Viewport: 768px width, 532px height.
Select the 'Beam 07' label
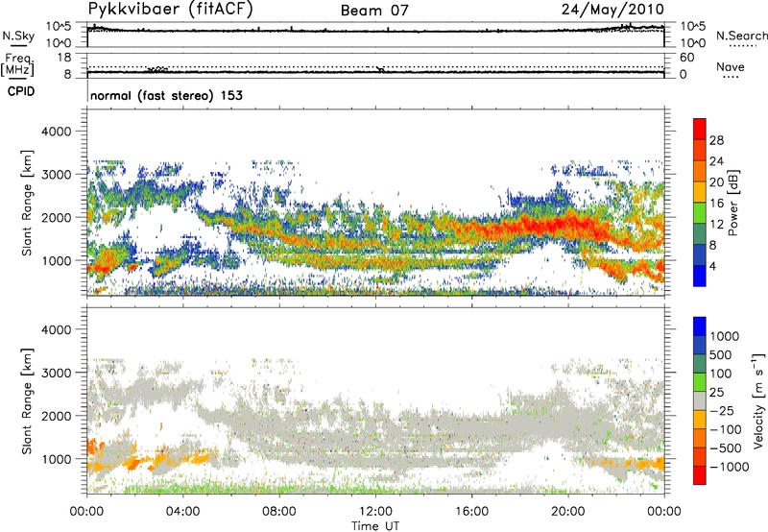[374, 11]
